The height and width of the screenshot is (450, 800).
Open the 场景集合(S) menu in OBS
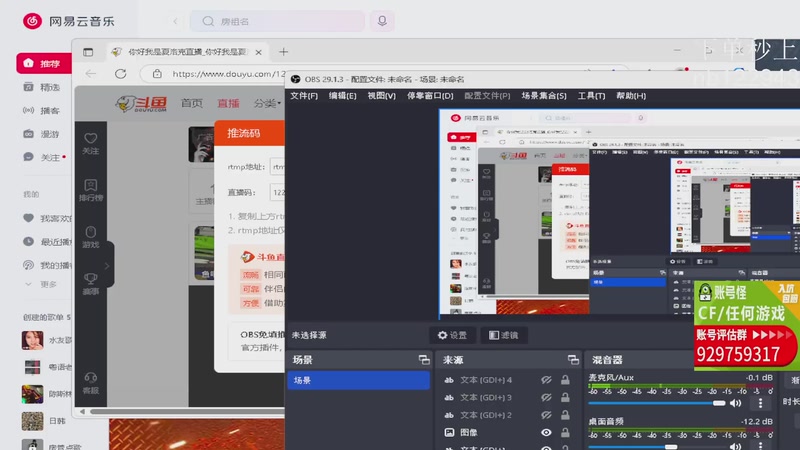pos(543,96)
